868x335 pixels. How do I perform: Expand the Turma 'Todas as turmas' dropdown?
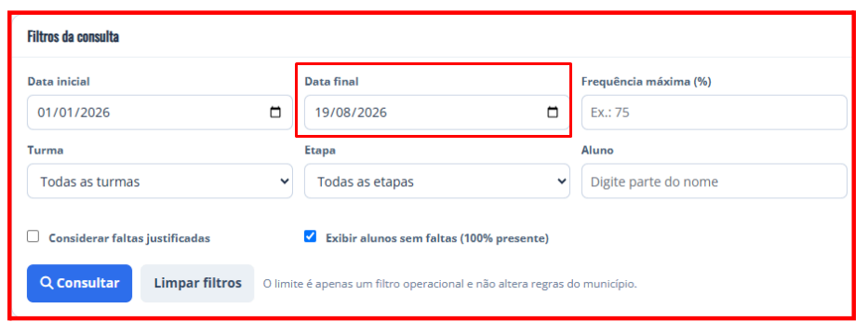160,181
